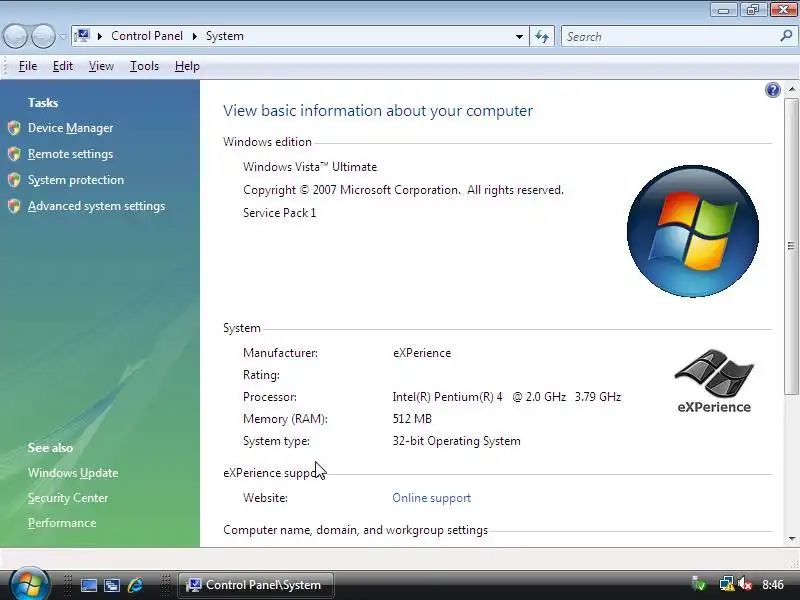800x600 pixels.
Task: Select Control Panel in the breadcrumb
Action: coord(147,36)
